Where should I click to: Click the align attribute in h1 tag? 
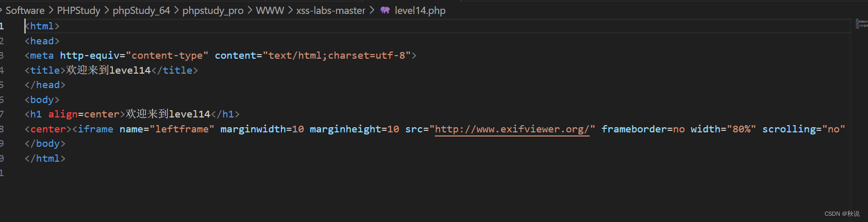coord(63,114)
